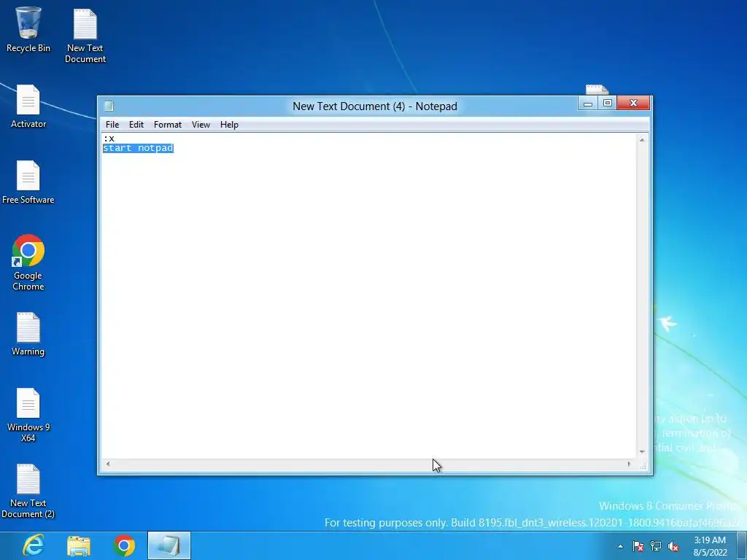Launch Internet Explorer from the taskbar
747x560 pixels.
point(34,545)
